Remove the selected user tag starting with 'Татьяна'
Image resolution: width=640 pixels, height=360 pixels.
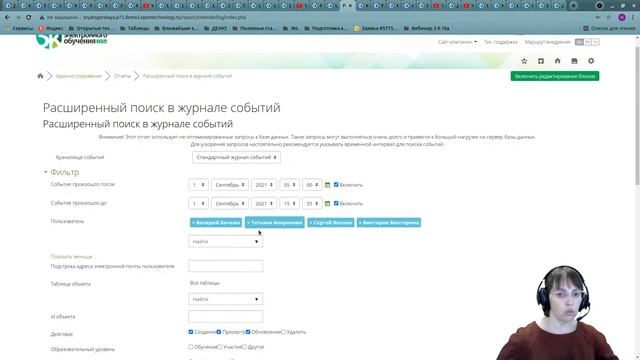tap(275, 222)
